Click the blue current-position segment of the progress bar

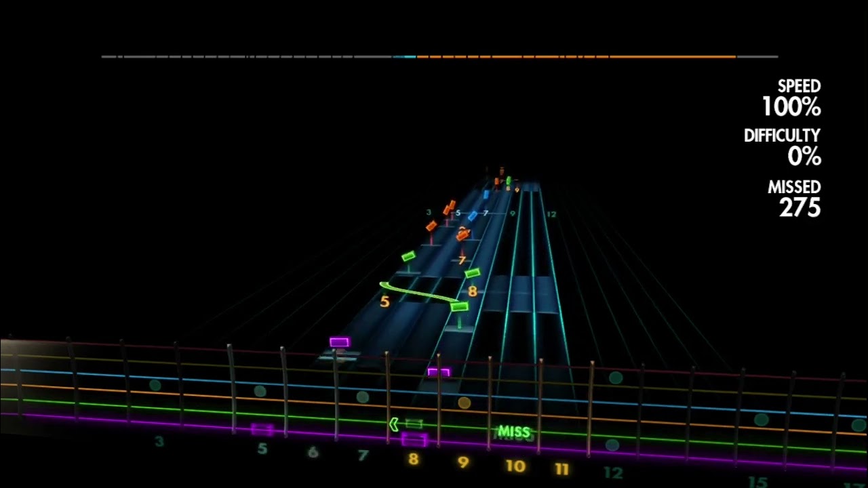405,57
